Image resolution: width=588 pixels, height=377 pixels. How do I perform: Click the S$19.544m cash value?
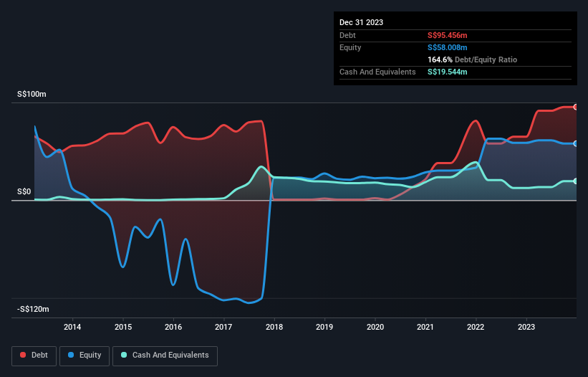point(448,72)
